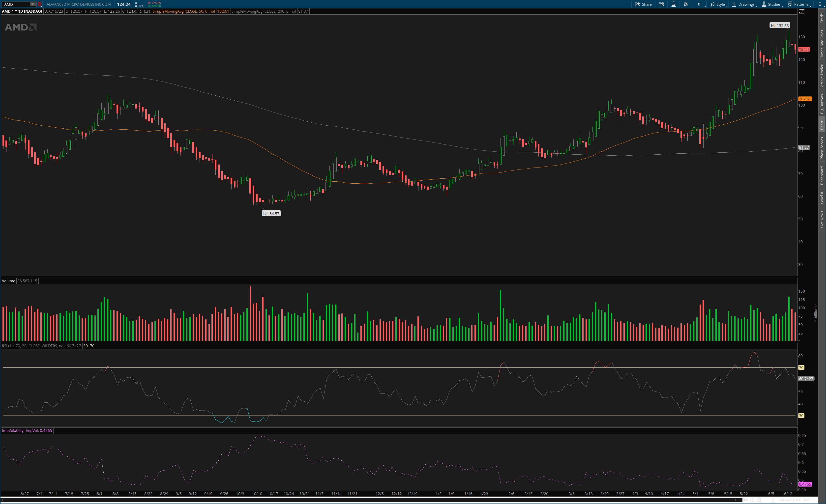Screen dimensions: 826x504
Task: Toggle price axis scale curve icon
Action: (x=802, y=12)
